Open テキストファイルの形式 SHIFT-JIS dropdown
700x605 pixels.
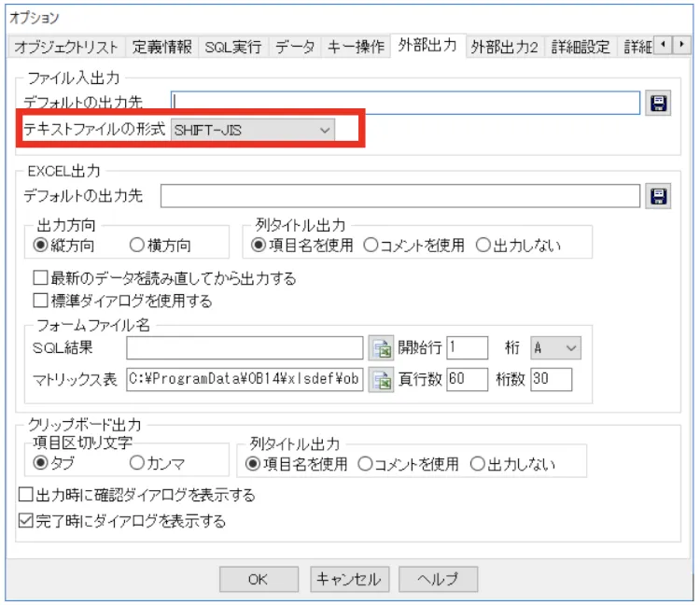pyautogui.click(x=253, y=131)
